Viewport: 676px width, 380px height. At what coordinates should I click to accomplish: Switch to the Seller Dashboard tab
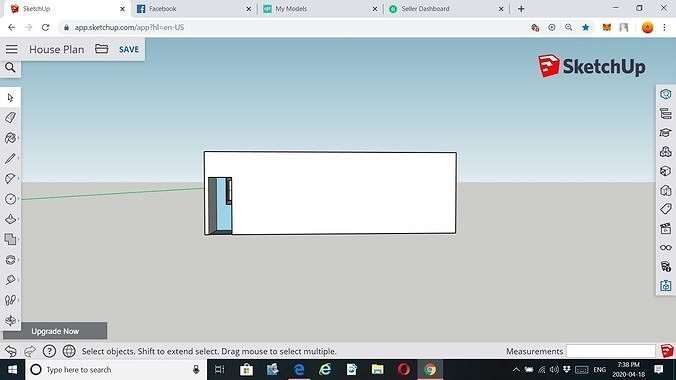[447, 9]
